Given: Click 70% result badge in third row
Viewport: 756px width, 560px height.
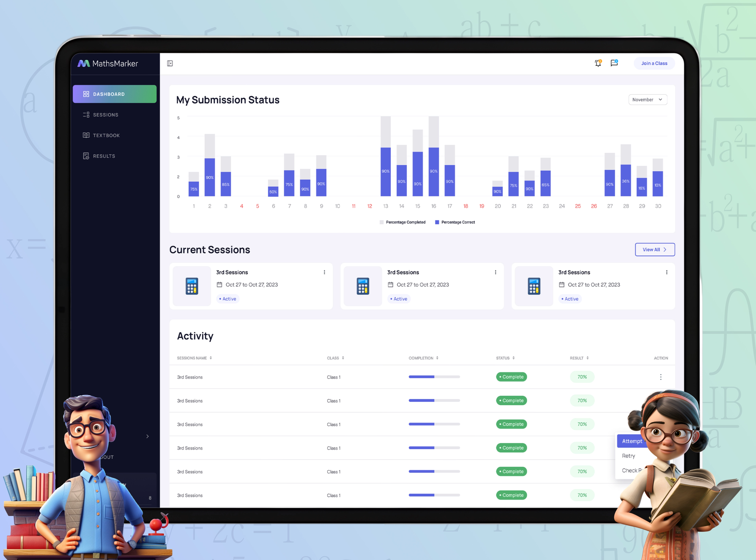Looking at the screenshot, I should tap(582, 424).
